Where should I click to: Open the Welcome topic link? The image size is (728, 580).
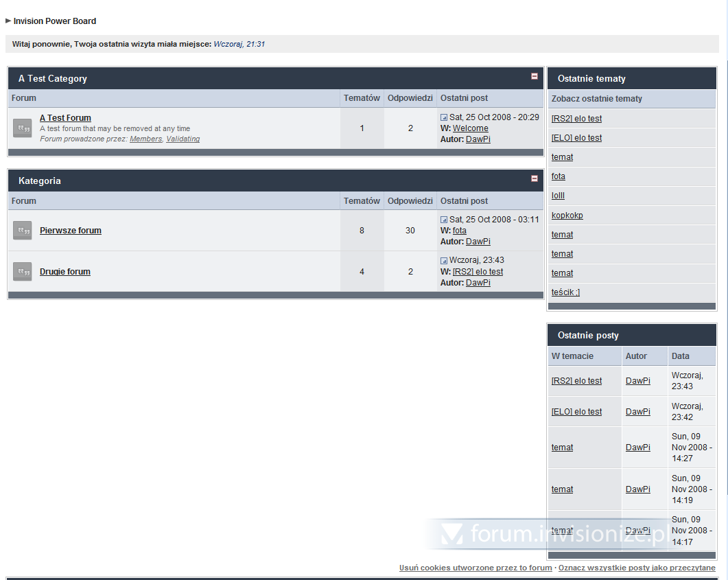pyautogui.click(x=471, y=128)
